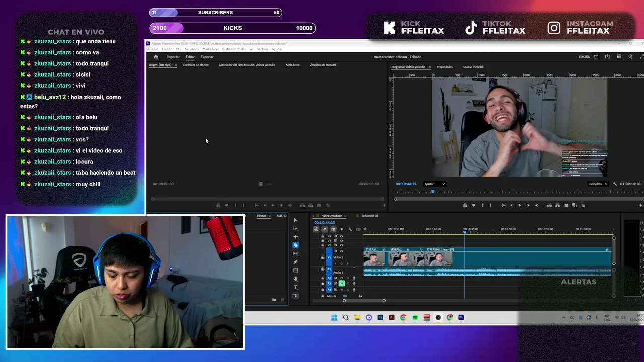Toggle timeline snapping magnet

pos(325,229)
